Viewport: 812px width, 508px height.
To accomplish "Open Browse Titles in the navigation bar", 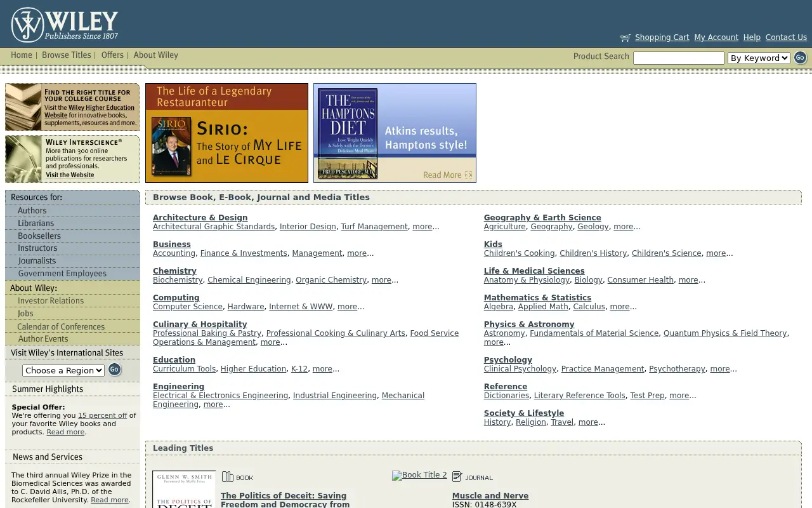I will point(67,55).
